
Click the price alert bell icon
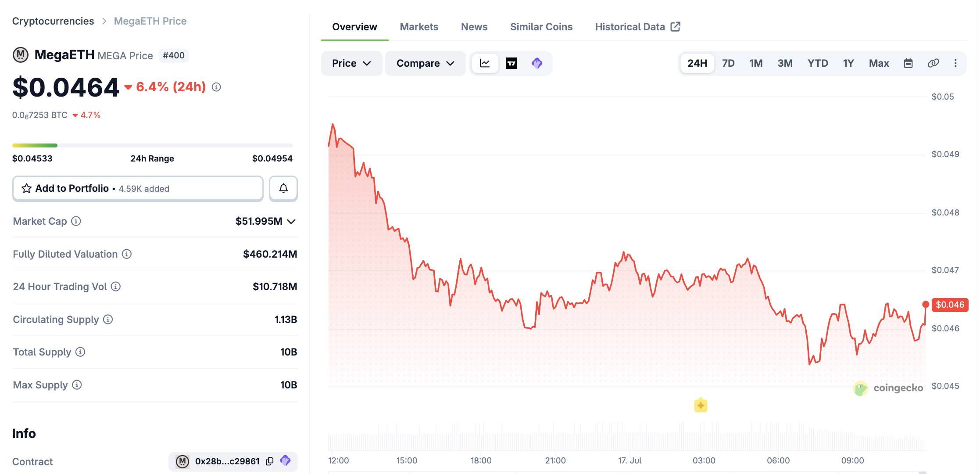pyautogui.click(x=283, y=188)
